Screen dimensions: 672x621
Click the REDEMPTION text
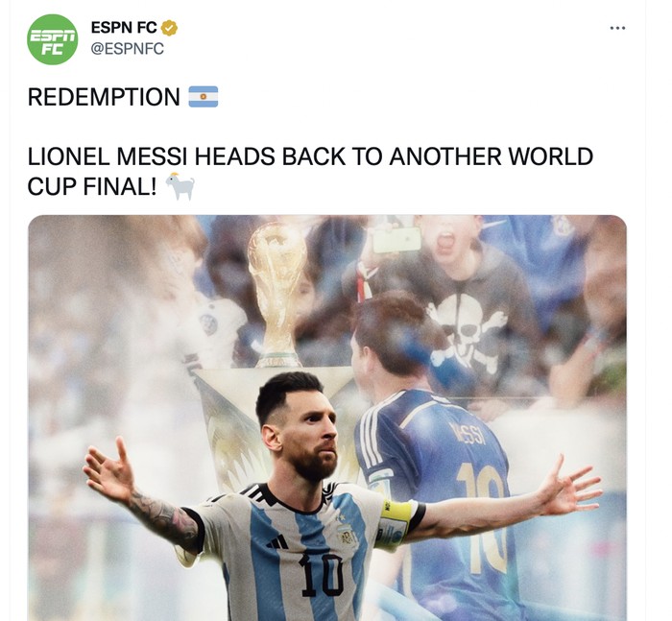pos(104,97)
